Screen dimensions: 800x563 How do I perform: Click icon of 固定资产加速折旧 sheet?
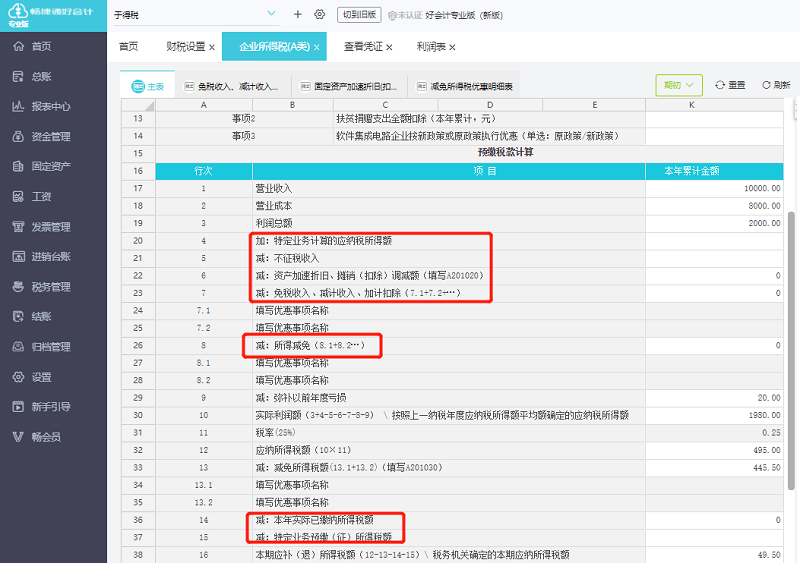[306, 86]
